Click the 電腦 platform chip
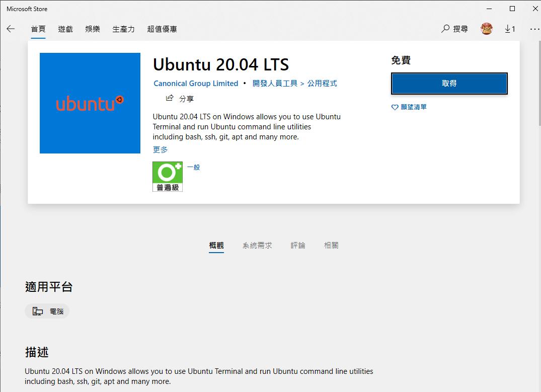The height and width of the screenshot is (392, 541). tap(47, 311)
